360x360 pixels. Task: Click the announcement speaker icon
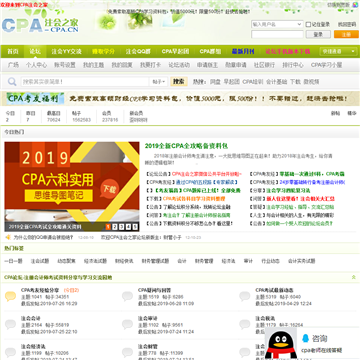[x=8, y=237]
